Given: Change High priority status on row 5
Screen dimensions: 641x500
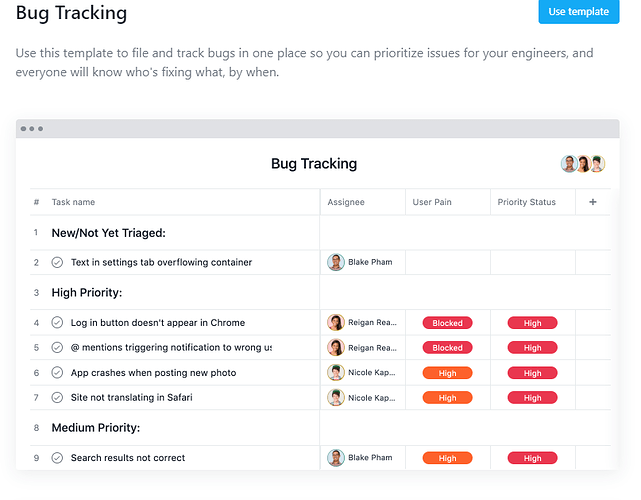Looking at the screenshot, I should [x=532, y=348].
